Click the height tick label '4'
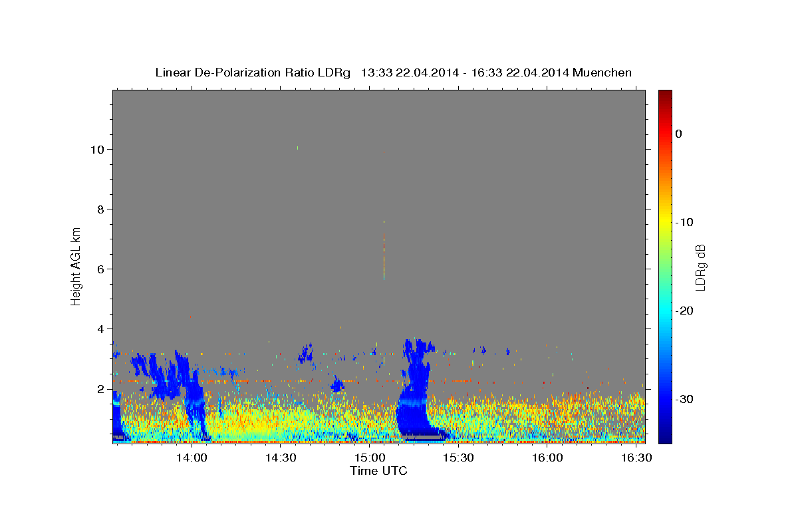This screenshot has width=798, height=532. point(102,329)
